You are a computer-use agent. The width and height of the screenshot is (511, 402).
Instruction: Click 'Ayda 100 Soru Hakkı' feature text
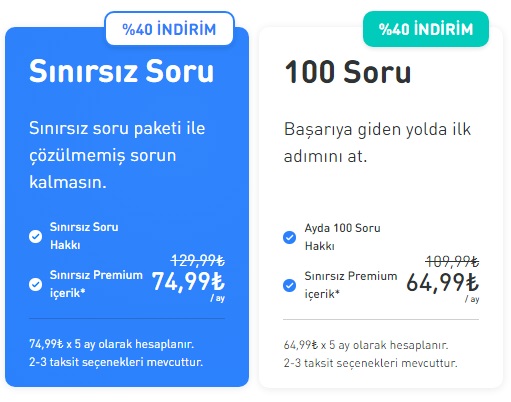[342, 237]
